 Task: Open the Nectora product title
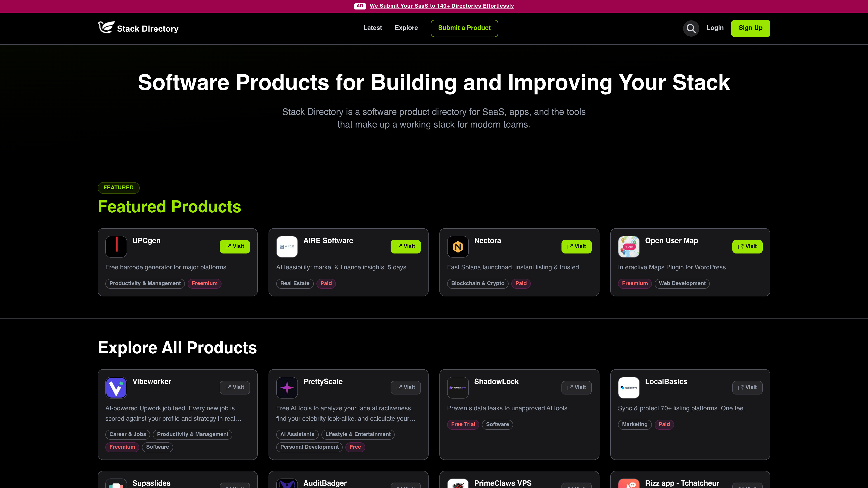click(x=487, y=241)
